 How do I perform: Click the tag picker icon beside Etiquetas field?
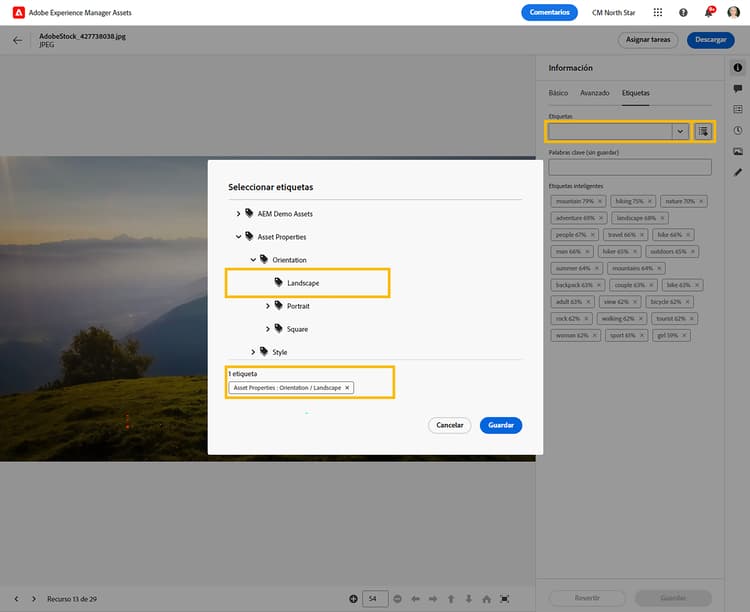point(703,131)
